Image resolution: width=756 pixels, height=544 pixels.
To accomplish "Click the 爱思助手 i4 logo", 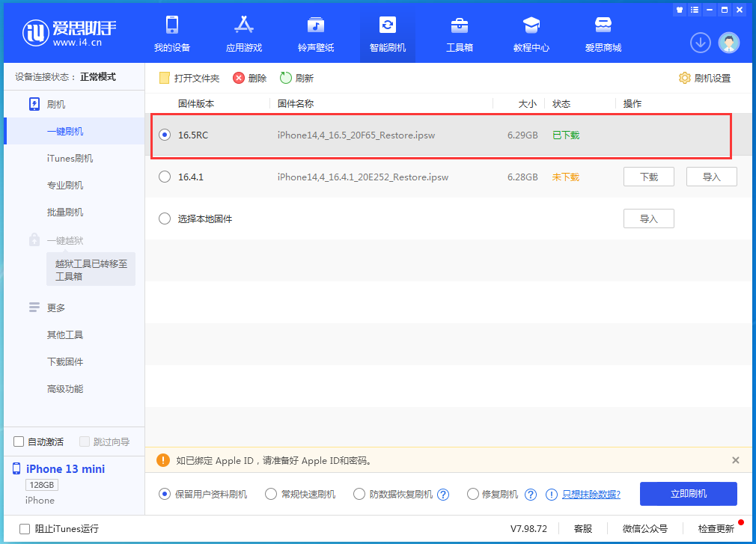I will click(70, 33).
